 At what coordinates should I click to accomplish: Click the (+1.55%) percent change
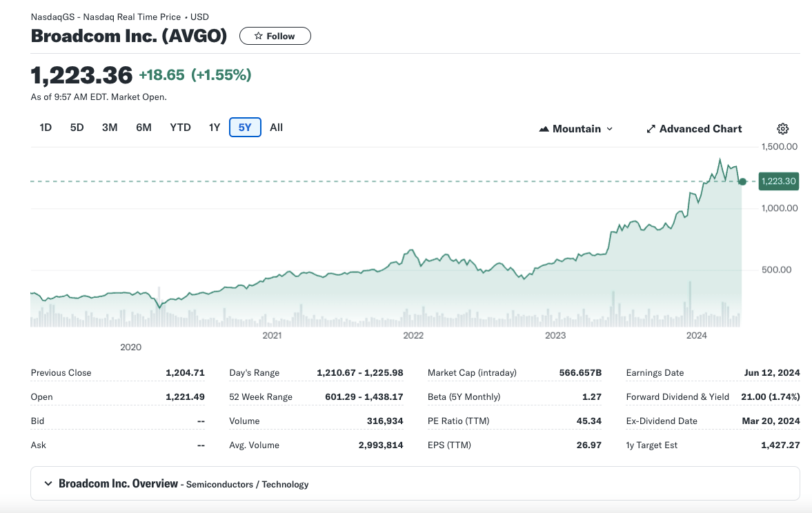(221, 75)
